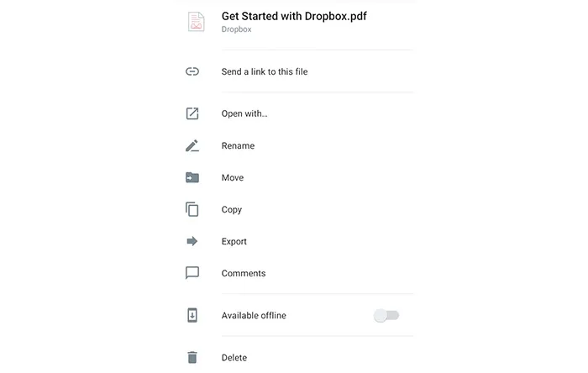Open the Comments text label
Image resolution: width=588 pixels, height=373 pixels.
(244, 273)
